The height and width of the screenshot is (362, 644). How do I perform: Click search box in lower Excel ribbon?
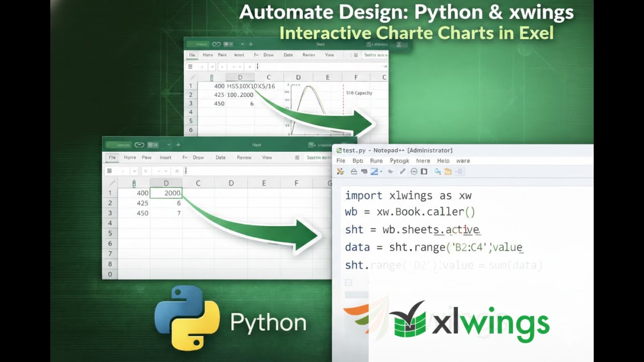coord(318,157)
